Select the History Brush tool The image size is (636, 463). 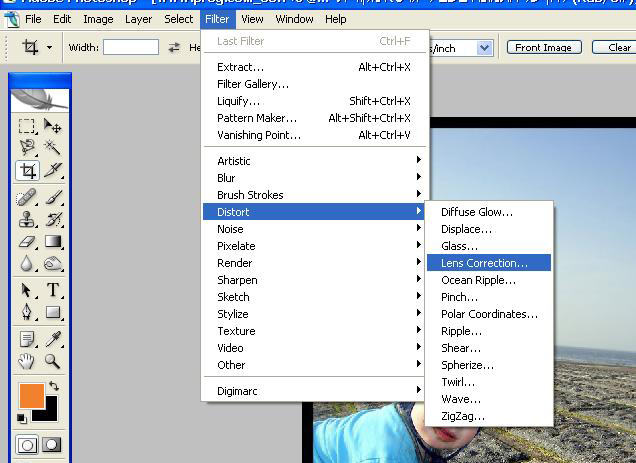click(x=53, y=220)
